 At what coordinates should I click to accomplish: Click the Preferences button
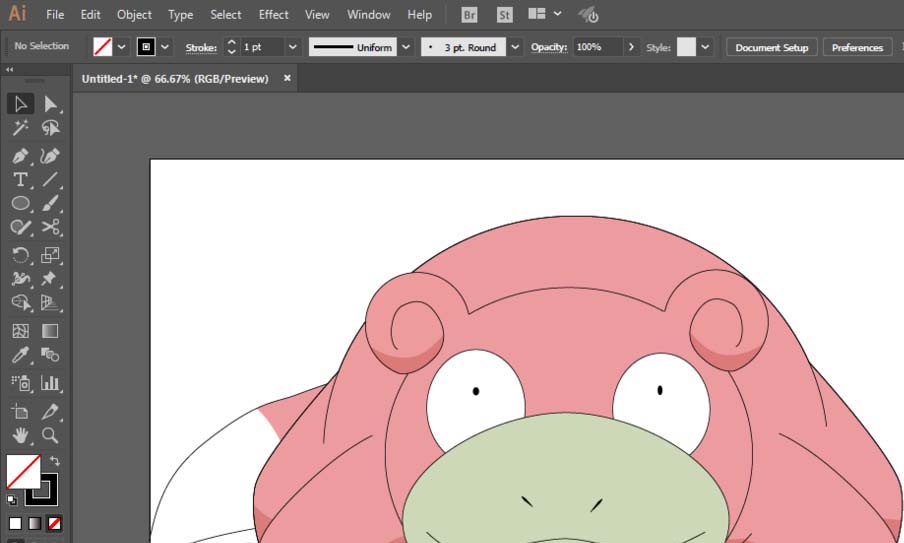coord(857,47)
